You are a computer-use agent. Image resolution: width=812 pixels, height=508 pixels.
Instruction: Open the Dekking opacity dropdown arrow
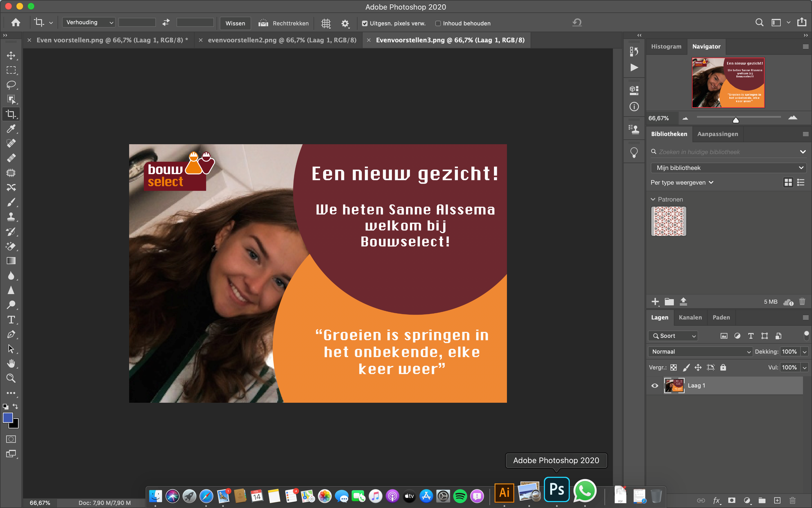(805, 352)
